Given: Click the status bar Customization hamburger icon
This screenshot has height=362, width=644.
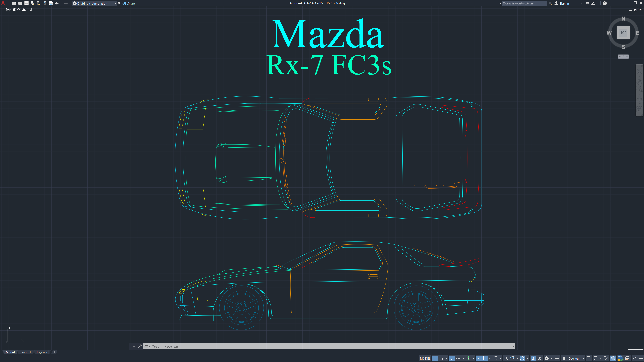Looking at the screenshot, I should 641,358.
